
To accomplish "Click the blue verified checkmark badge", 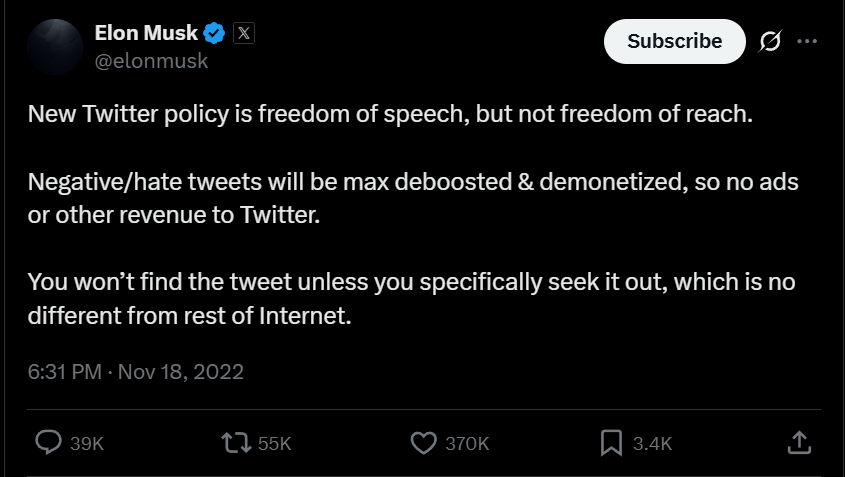I will pyautogui.click(x=214, y=33).
